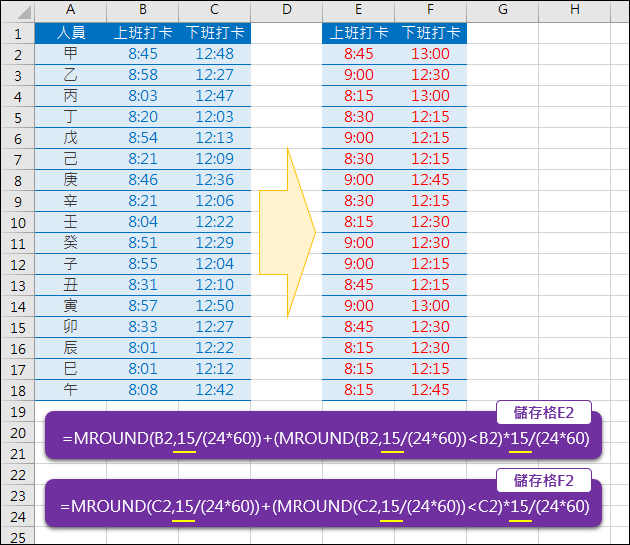Screen dimensions: 630x545
Task: Click cell with 8:03
Action: pyautogui.click(x=143, y=96)
